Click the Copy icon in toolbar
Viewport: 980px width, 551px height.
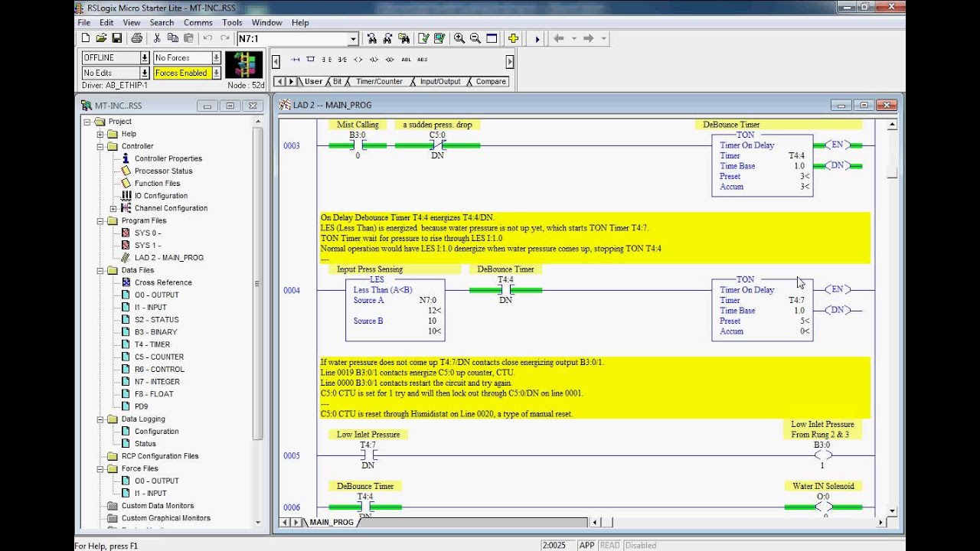point(173,38)
